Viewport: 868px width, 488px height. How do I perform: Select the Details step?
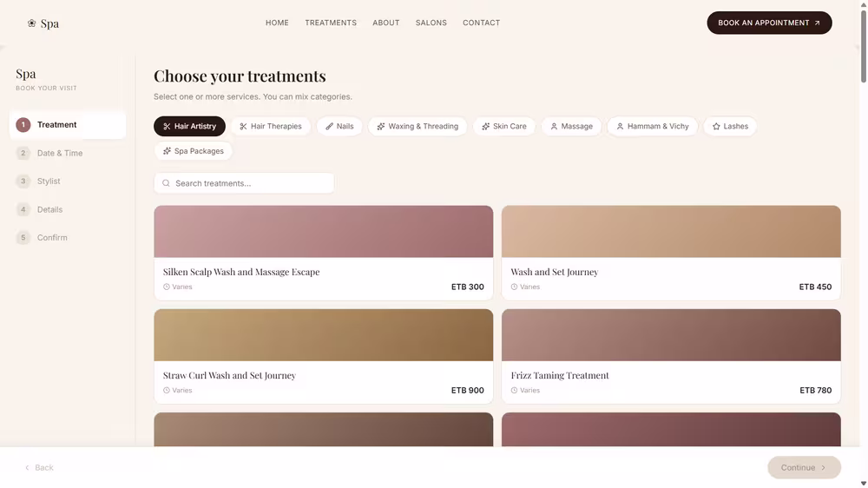[x=68, y=209]
